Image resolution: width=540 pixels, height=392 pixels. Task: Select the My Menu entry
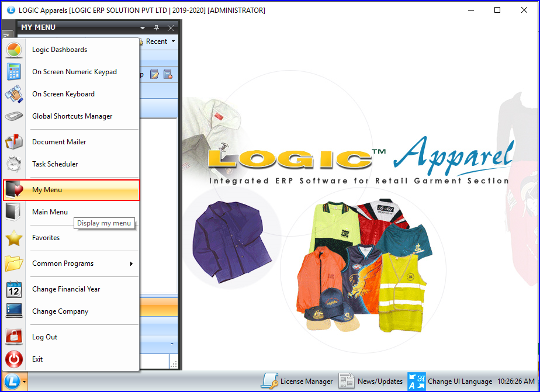click(71, 190)
